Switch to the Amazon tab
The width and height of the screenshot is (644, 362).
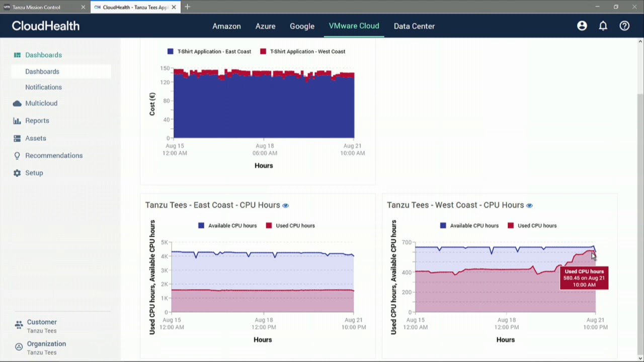point(226,26)
